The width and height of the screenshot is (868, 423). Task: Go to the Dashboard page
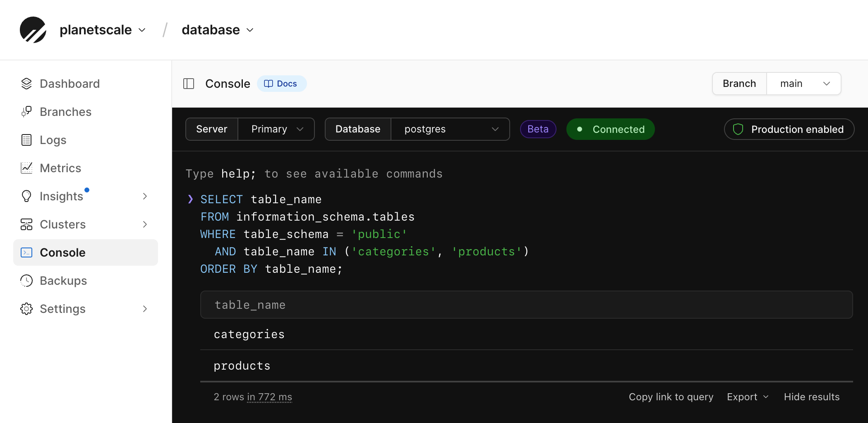point(86,84)
